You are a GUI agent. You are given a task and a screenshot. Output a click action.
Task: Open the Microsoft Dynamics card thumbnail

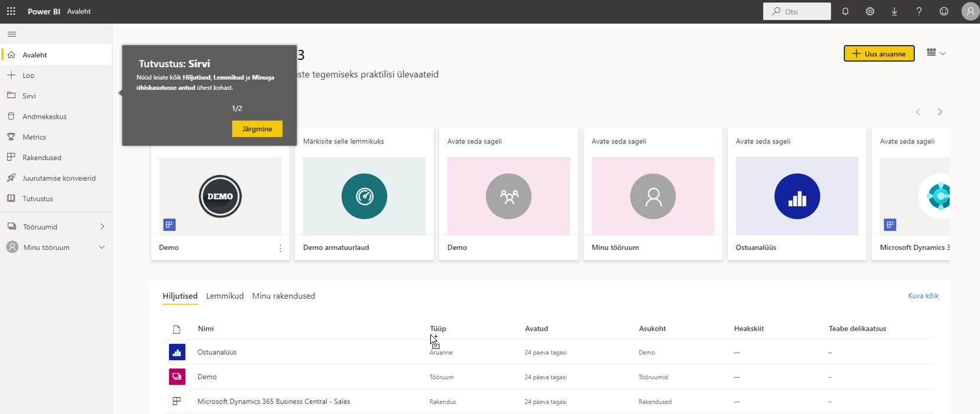(914, 196)
